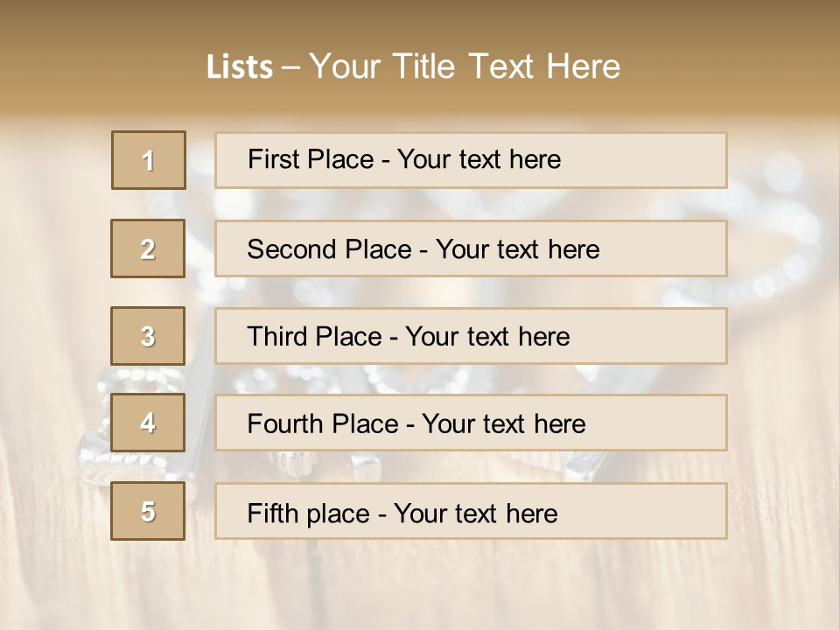Click the word 'Fourth' in row four
This screenshot has height=630, width=840.
click(284, 424)
